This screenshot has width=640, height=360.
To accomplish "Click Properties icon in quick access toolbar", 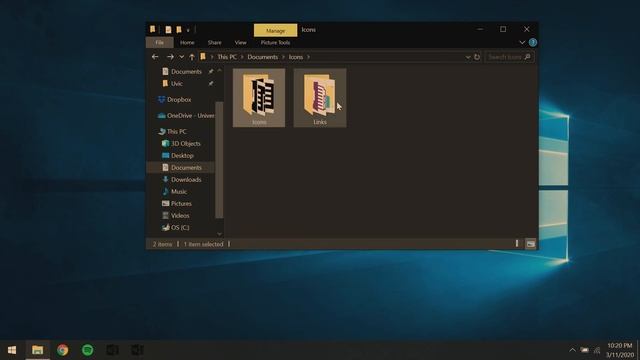I will tap(168, 29).
